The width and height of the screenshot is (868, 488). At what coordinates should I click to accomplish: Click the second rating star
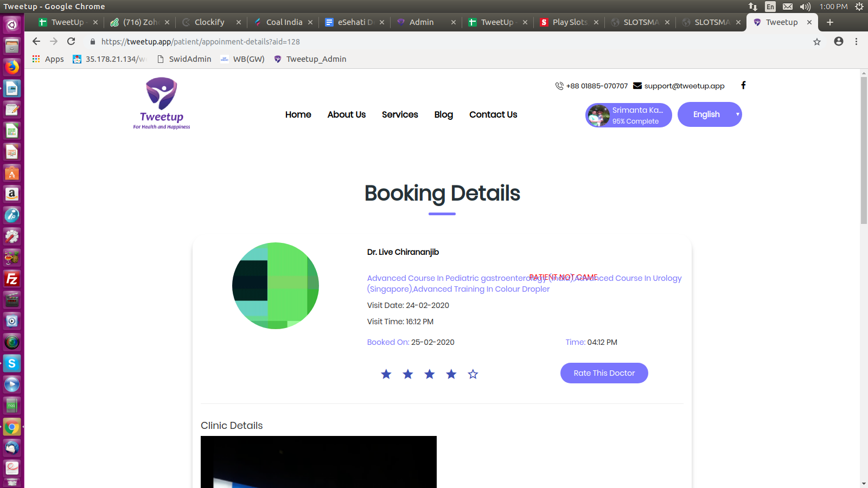point(408,374)
